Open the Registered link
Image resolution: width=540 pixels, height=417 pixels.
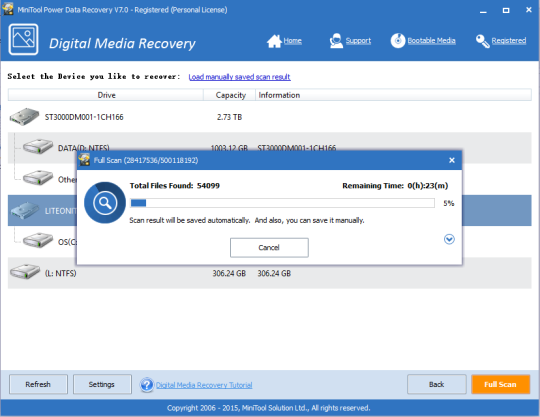click(x=509, y=41)
